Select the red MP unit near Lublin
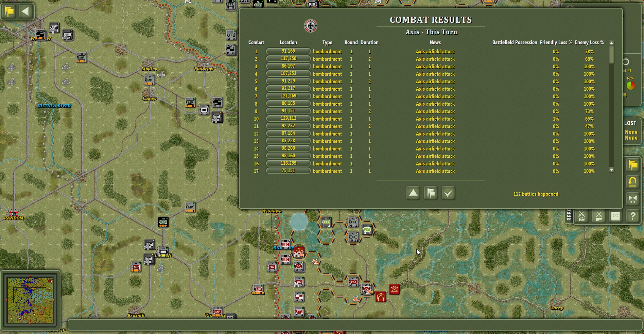The width and height of the screenshot is (644, 334). (136, 267)
